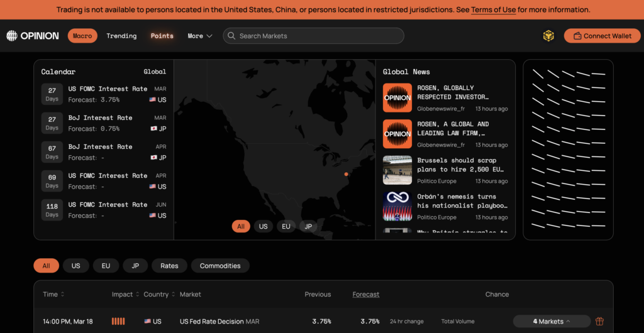Click first Opinion logo news thumbnail
The image size is (644, 333).
point(397,98)
